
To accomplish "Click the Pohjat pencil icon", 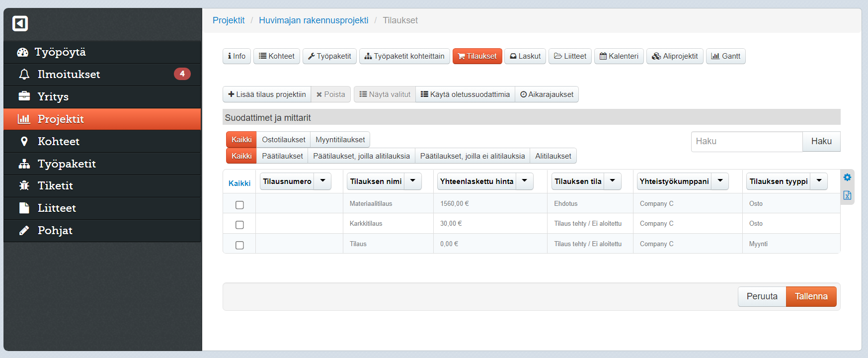I will click(x=24, y=230).
